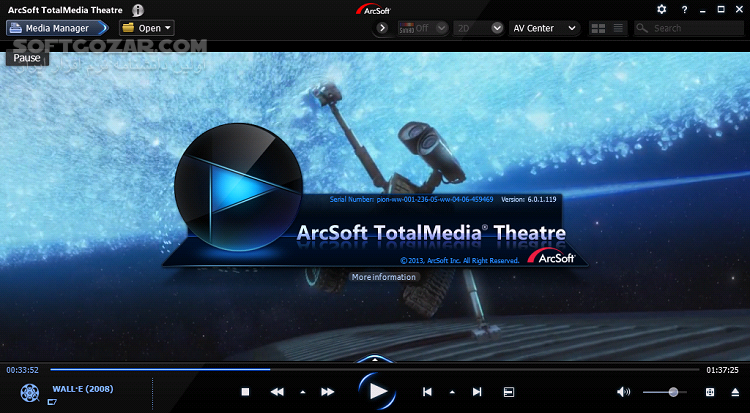The height and width of the screenshot is (413, 750).
Task: Open the chapter selection arrow menu
Action: tap(452, 392)
